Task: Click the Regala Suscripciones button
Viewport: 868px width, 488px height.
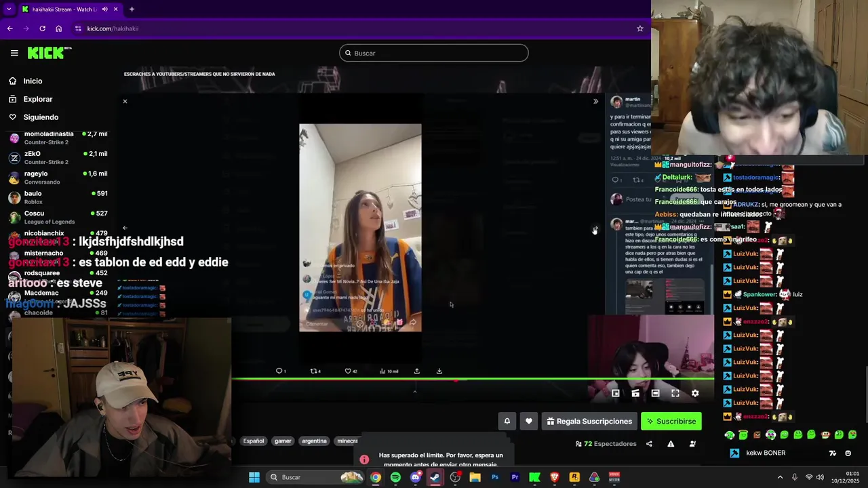Action: coord(589,421)
